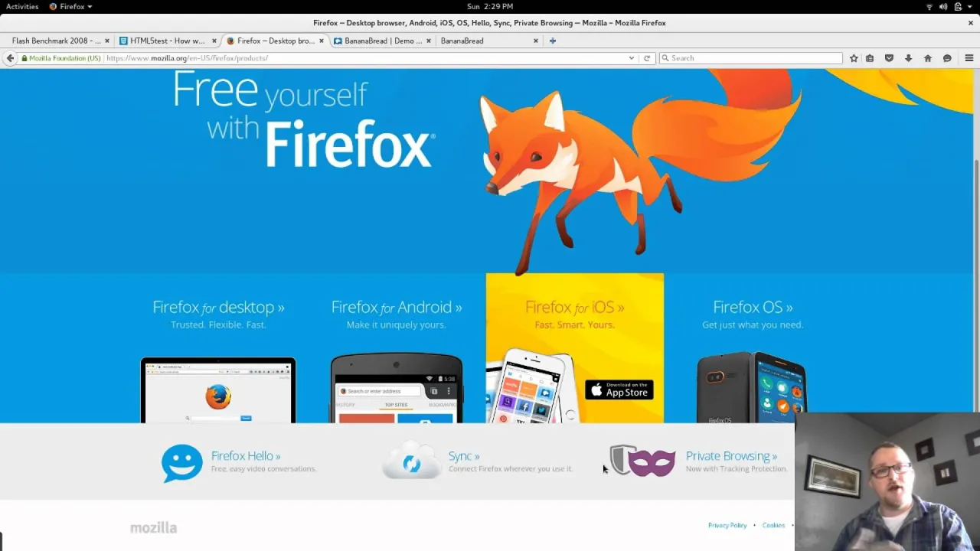Go back with the back arrow button
Image resolution: width=980 pixels, height=551 pixels.
click(10, 58)
